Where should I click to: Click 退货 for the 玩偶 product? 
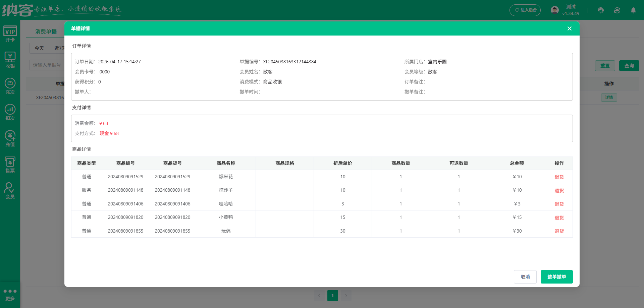click(x=559, y=231)
